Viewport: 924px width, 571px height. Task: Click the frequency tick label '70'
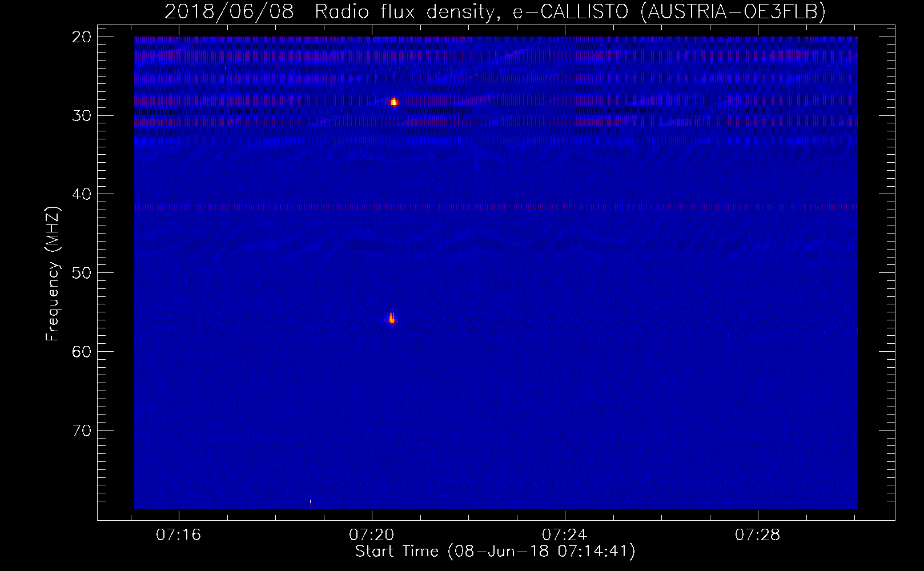click(x=82, y=430)
